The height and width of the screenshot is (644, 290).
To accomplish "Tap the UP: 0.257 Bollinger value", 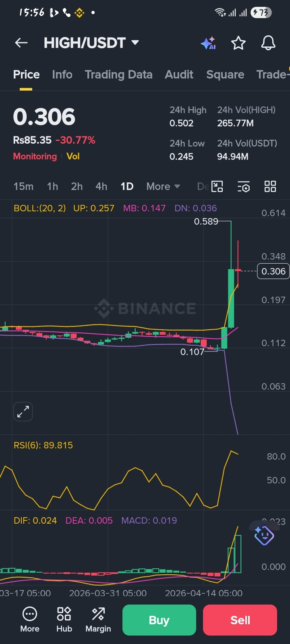I will click(x=94, y=208).
